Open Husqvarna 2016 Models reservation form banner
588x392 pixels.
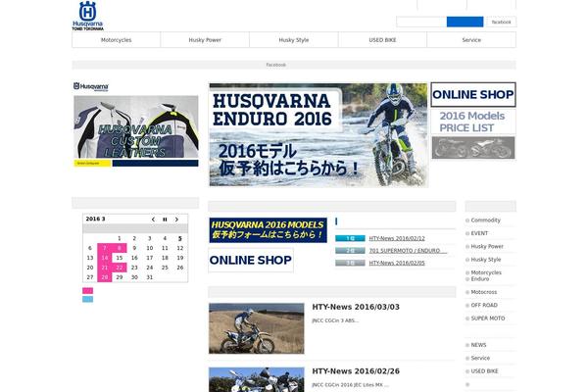tap(269, 230)
